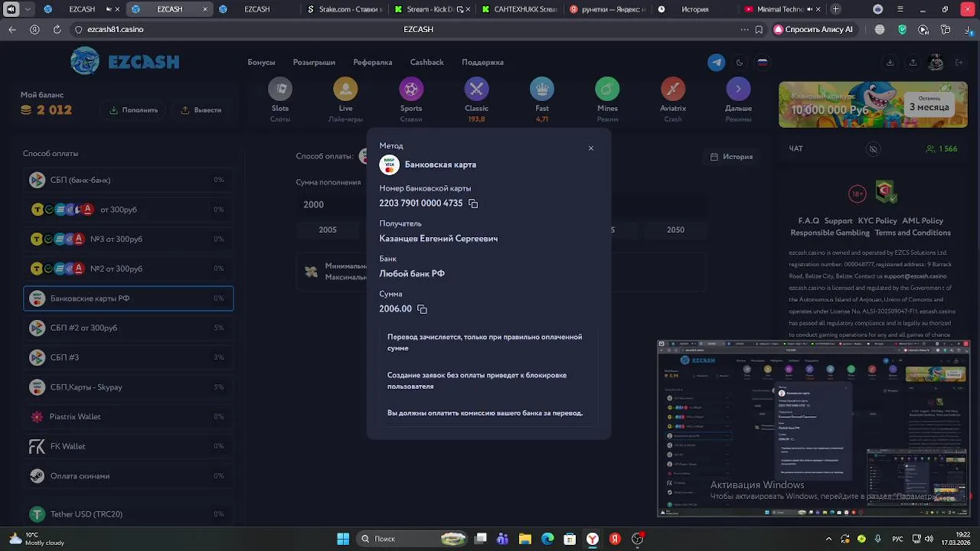Open Microsoft Edge from the taskbar
Image resolution: width=980 pixels, height=551 pixels.
(547, 539)
